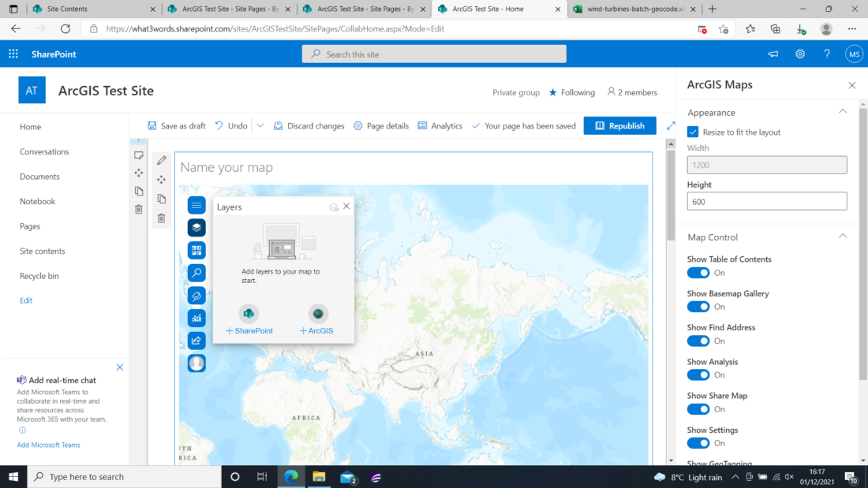Collapse the Appearance section
This screenshot has width=868, height=488.
click(x=843, y=112)
